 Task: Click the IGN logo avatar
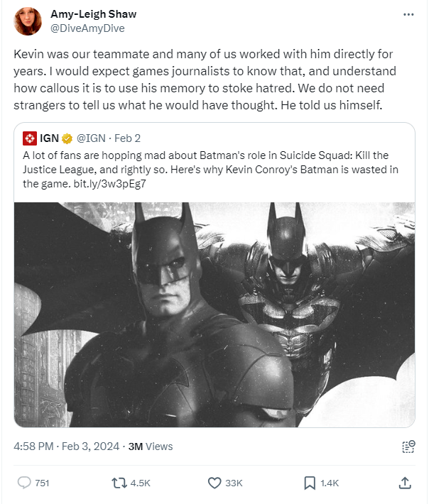point(30,138)
